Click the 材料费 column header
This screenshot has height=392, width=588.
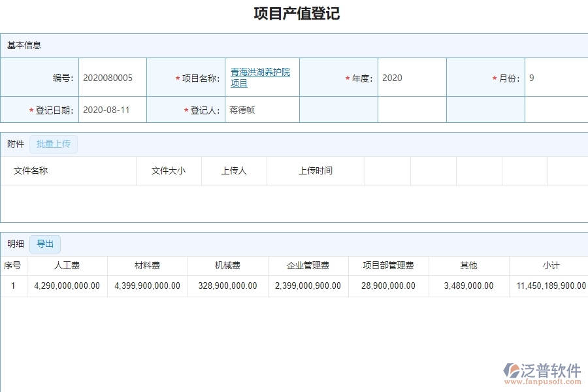tap(147, 265)
